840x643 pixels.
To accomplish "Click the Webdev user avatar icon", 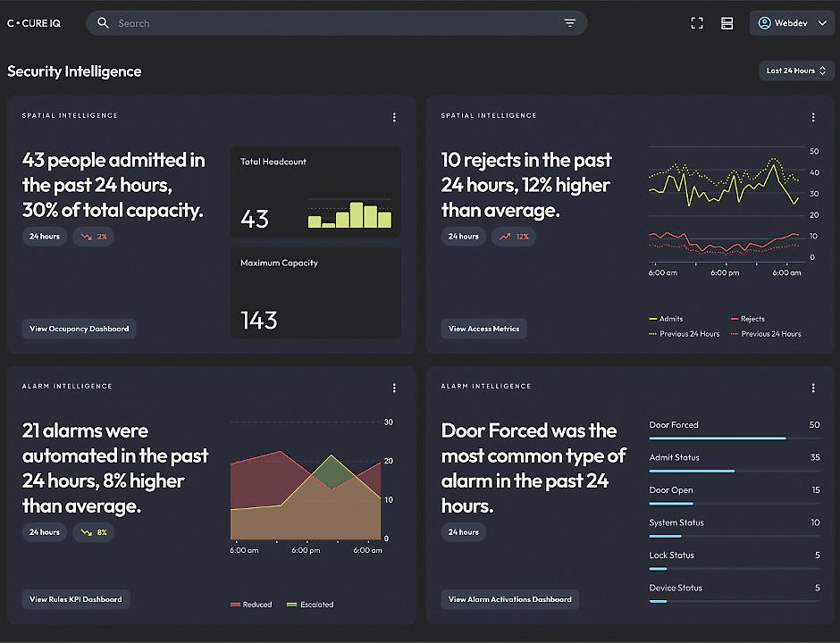I will pyautogui.click(x=764, y=23).
